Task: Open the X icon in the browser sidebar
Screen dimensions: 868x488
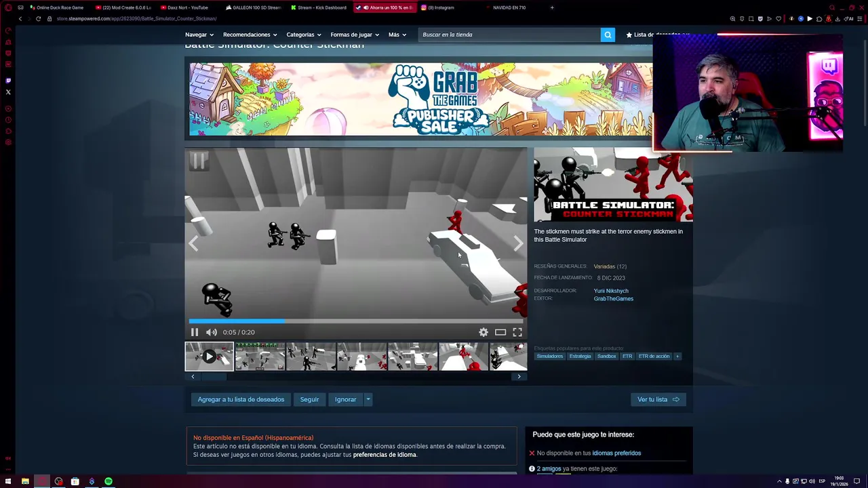Action: point(8,92)
